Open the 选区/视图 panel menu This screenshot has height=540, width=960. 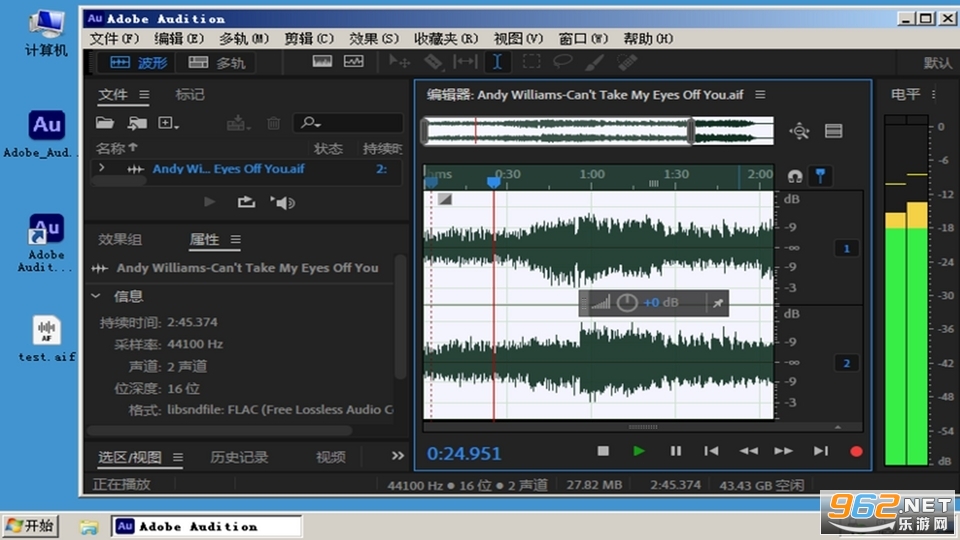[x=178, y=457]
